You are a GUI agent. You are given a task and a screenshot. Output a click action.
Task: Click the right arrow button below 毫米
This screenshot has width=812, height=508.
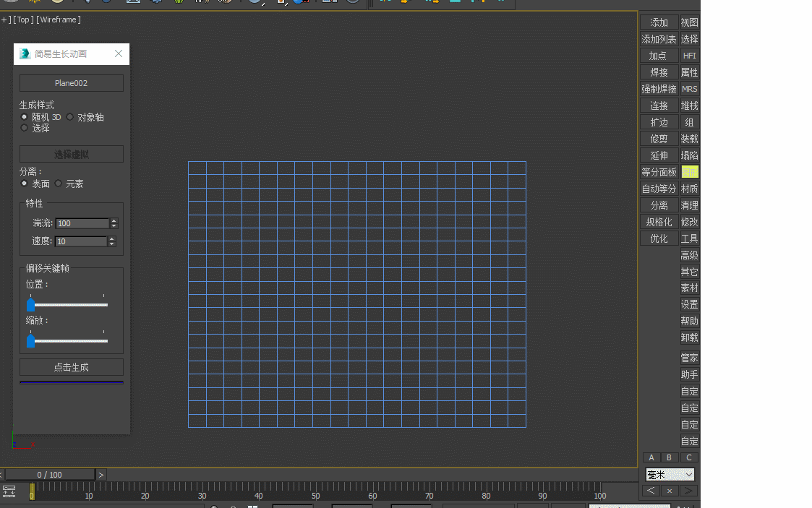coord(688,491)
